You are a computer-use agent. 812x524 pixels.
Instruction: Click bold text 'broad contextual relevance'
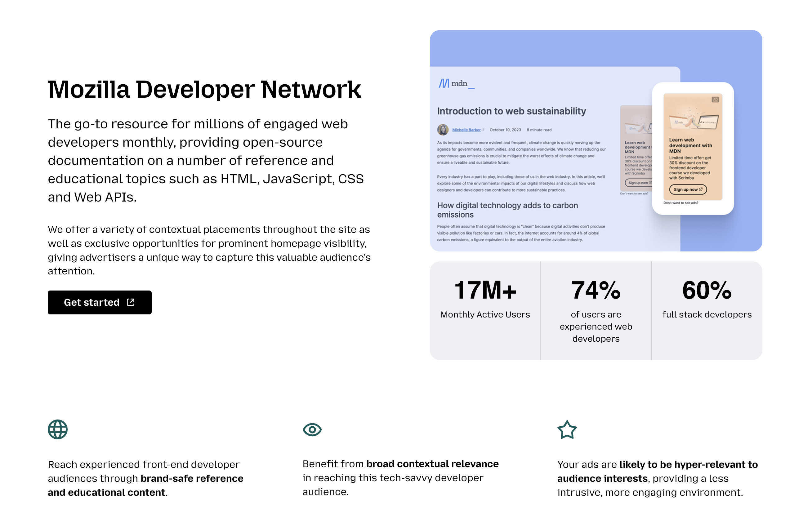click(x=432, y=464)
